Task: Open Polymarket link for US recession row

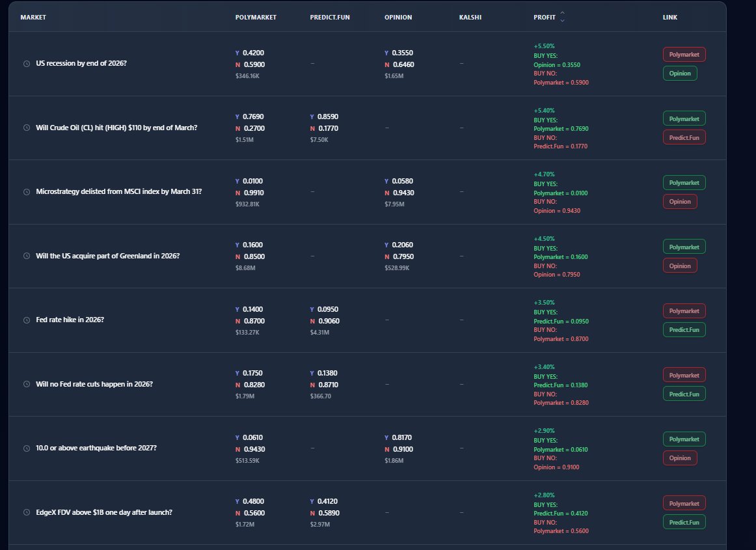Action: tap(684, 55)
